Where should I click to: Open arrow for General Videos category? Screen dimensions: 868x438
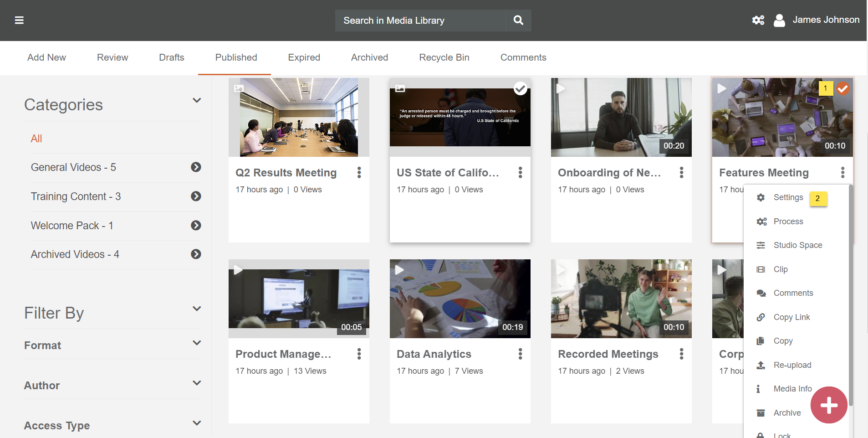[x=196, y=167]
